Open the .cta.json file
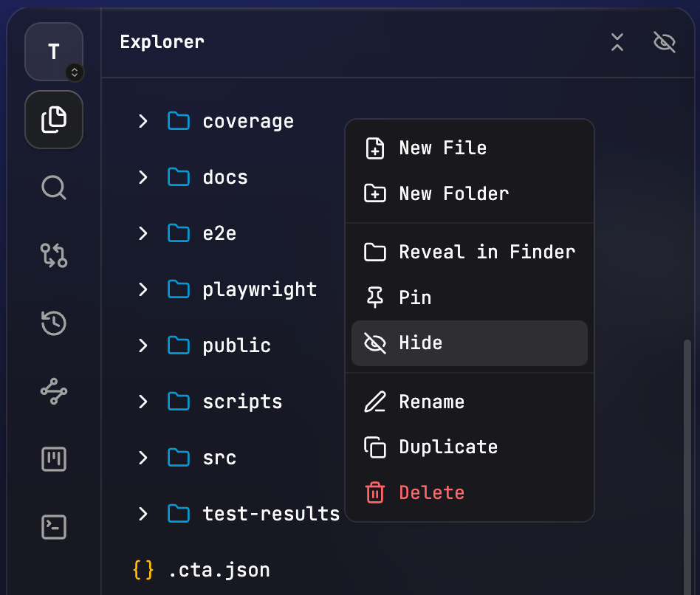 (x=219, y=571)
